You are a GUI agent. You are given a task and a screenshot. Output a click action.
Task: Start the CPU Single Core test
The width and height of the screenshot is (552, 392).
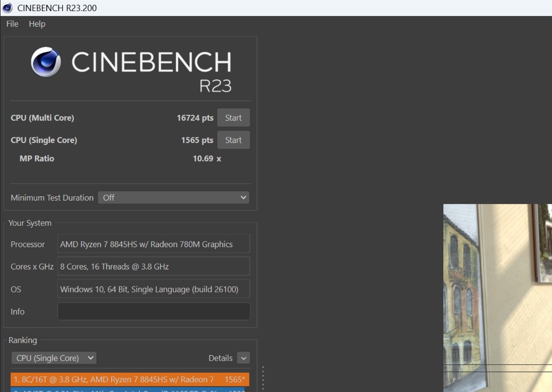click(233, 140)
